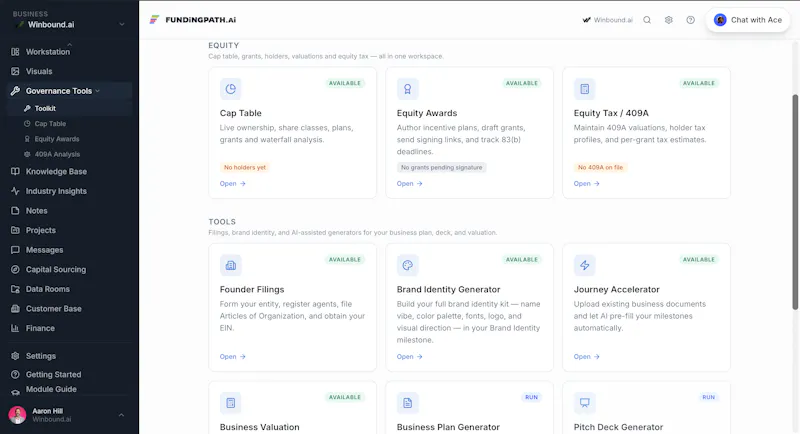Screen dimensions: 800x434
Task: Click the 'No grants pending signature' badge
Action: click(441, 167)
